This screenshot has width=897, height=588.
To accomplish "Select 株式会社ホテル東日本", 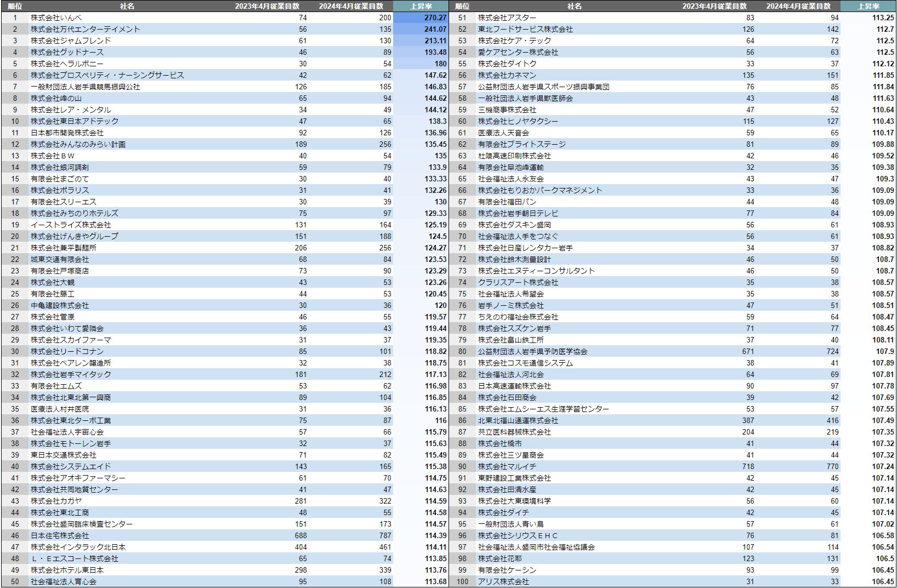I will (x=67, y=570).
